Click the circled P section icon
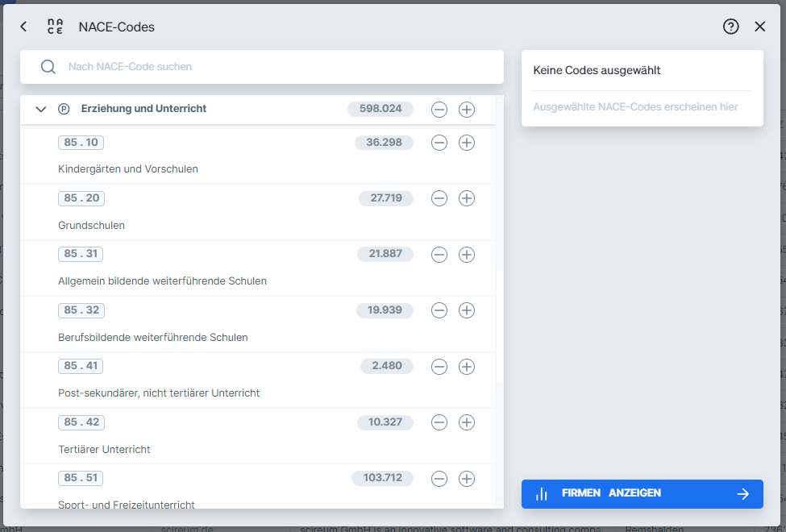Screen dimensions: 786x532 64,109
